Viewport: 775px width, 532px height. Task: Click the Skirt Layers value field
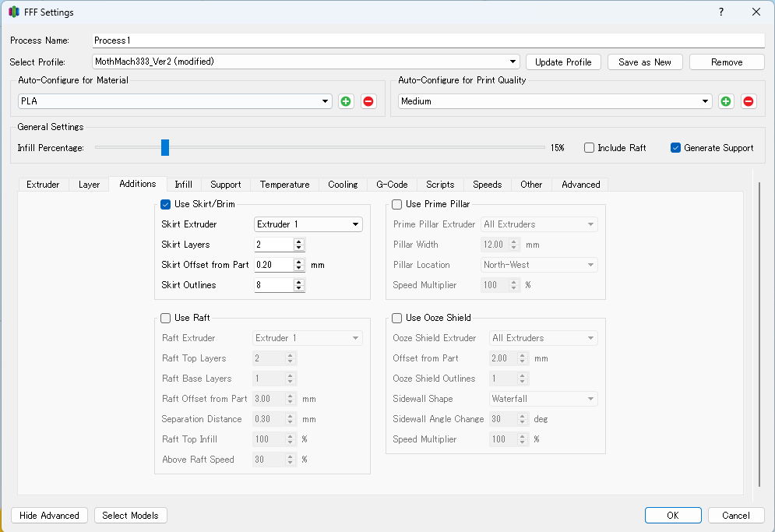point(274,245)
